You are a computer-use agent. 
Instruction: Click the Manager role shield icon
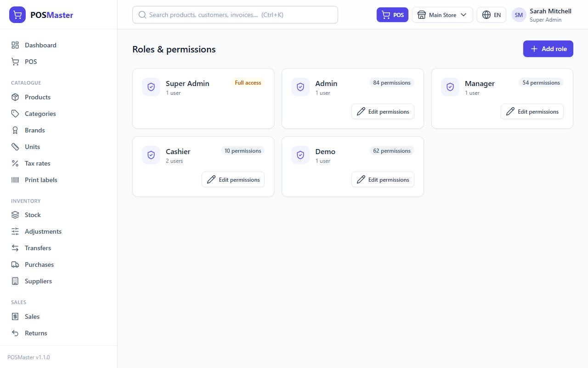click(x=450, y=87)
